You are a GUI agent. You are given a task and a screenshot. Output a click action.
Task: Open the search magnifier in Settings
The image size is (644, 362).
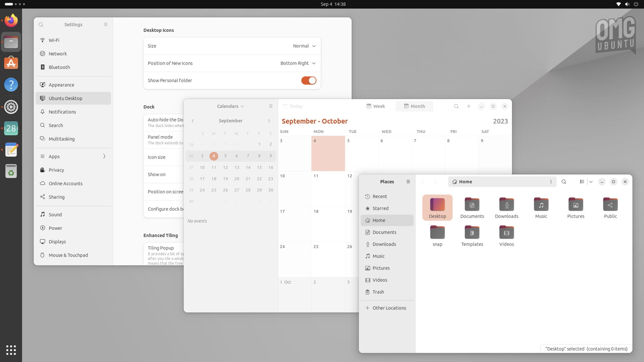click(41, 24)
